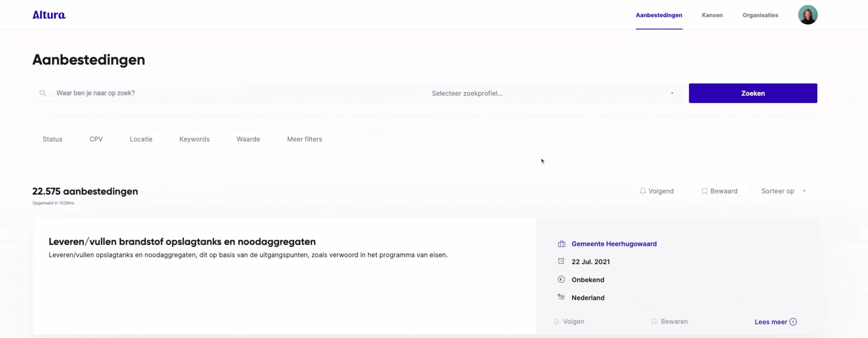868x338 pixels.
Task: Click the euro icon beside Onbekend
Action: click(561, 279)
